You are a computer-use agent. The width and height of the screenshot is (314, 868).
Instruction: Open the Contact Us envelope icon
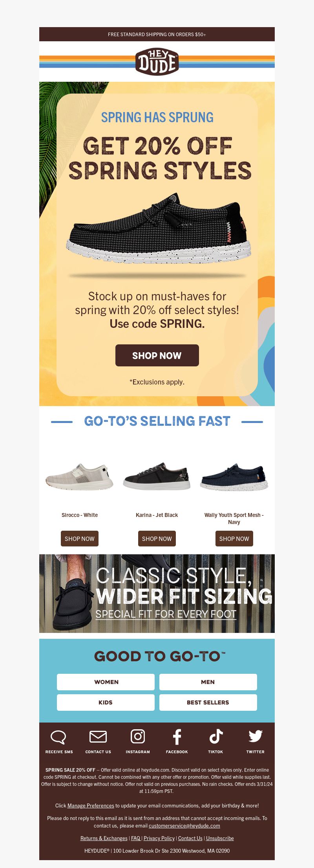coord(98,737)
